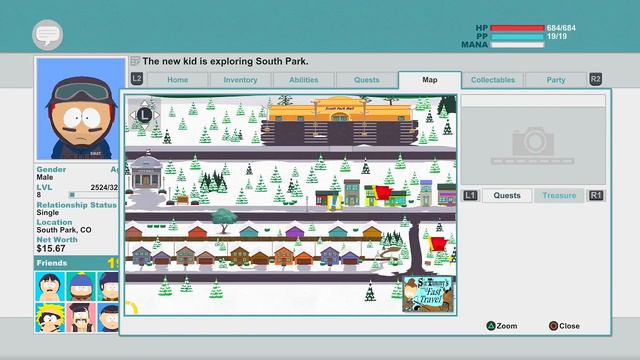Open the Party tab
640x360 pixels.
(x=556, y=80)
